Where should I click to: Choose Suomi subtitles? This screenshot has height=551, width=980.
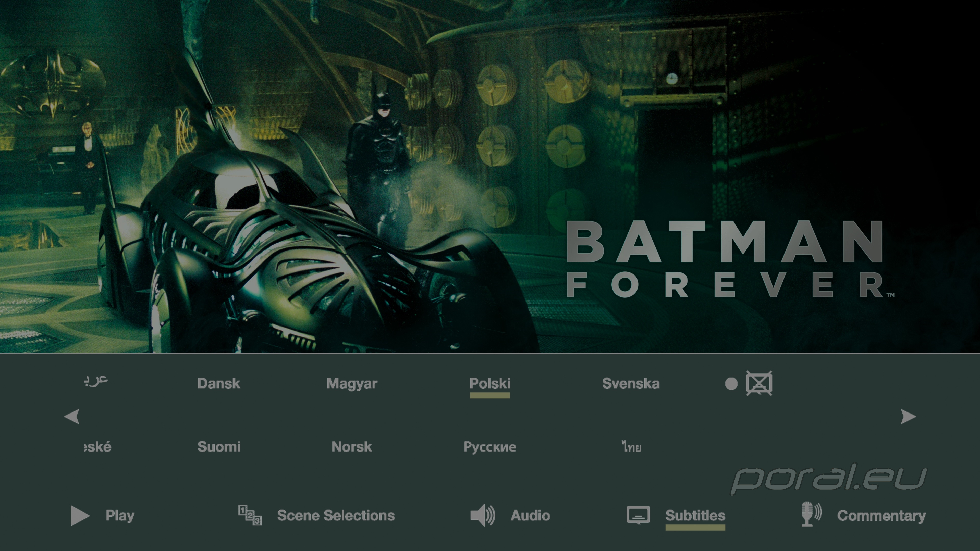tap(219, 447)
